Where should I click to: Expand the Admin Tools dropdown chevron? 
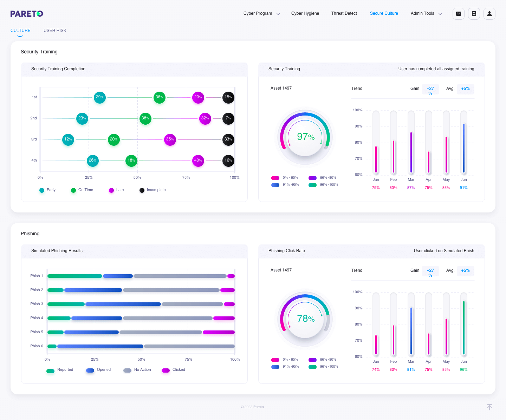tap(440, 14)
